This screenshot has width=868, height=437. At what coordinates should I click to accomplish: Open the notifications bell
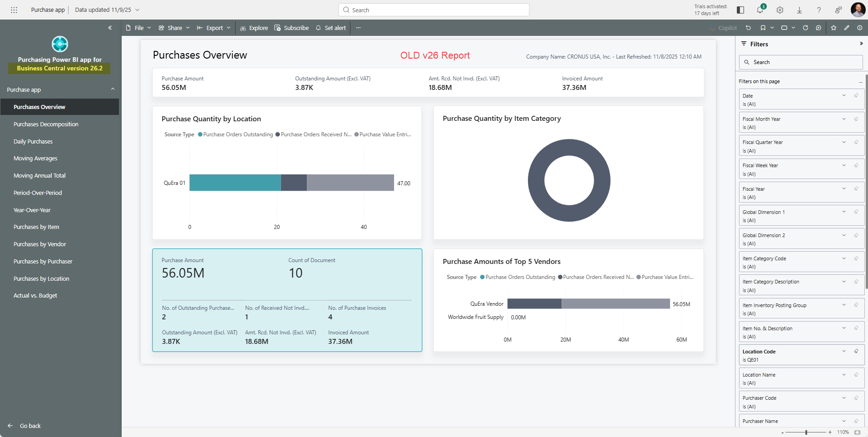760,10
